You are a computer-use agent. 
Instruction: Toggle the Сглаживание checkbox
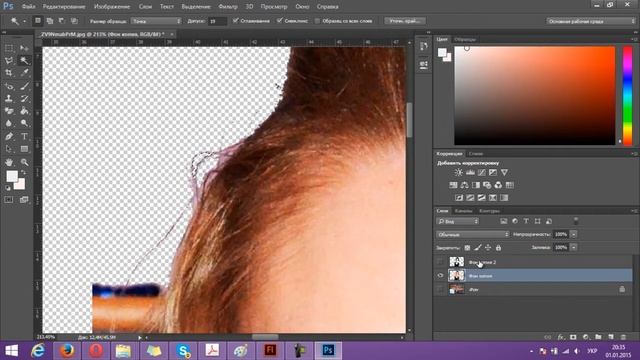pos(236,20)
